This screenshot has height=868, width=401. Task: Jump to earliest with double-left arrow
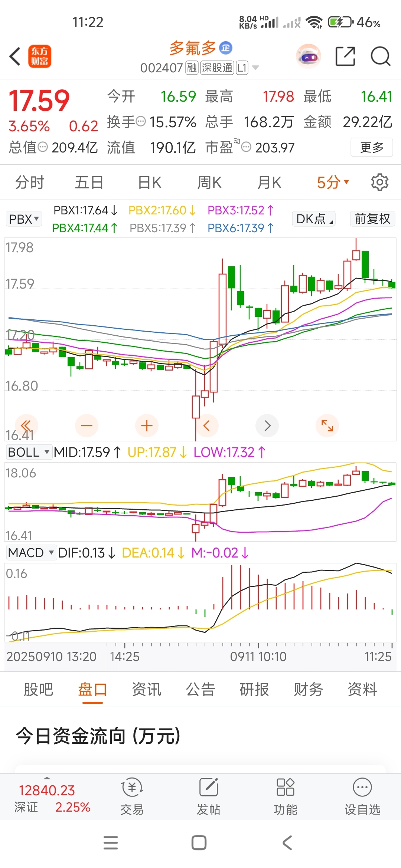coord(26,425)
